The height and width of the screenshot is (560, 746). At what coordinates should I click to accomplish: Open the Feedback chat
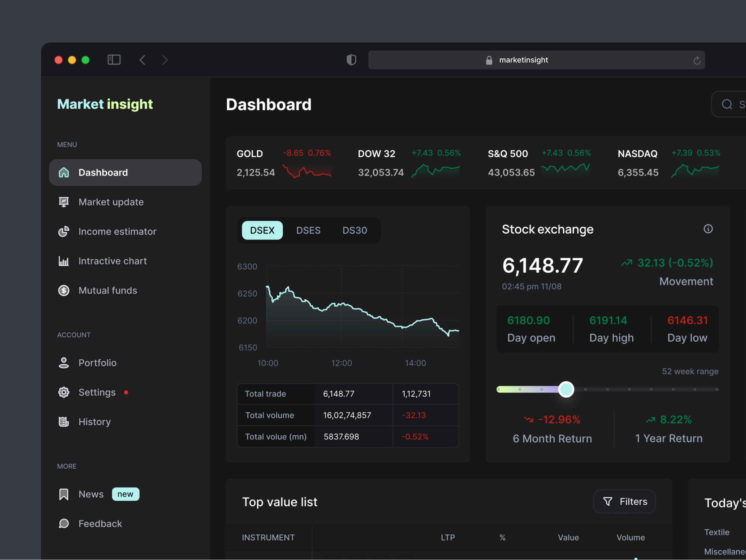(100, 523)
